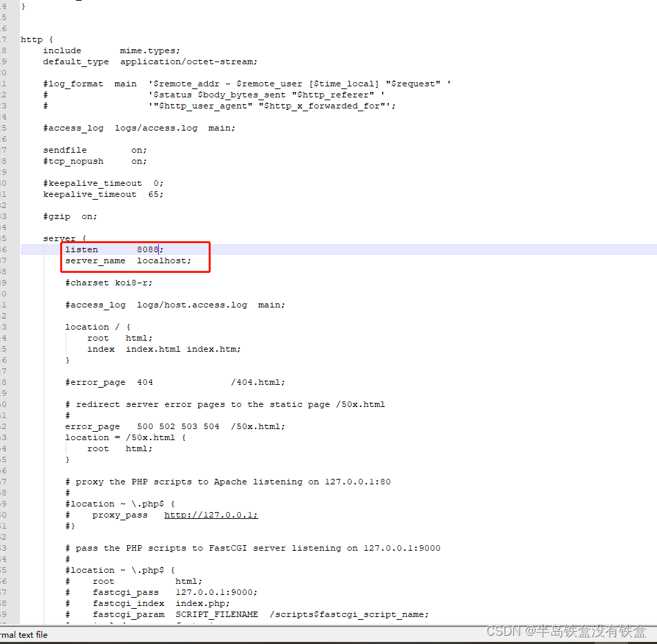Click the 'listen 8088;' line
Image resolution: width=657 pixels, height=644 pixels.
[114, 249]
